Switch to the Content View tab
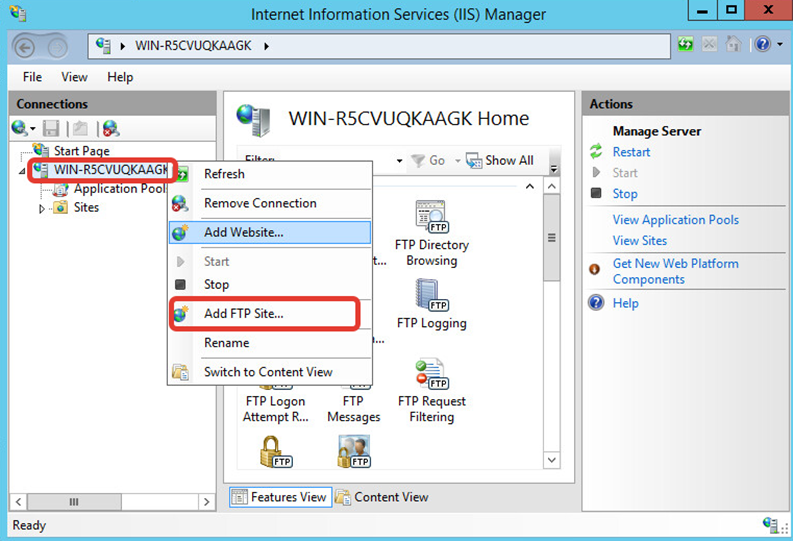Viewport: 793px width, 541px height. pos(382,498)
